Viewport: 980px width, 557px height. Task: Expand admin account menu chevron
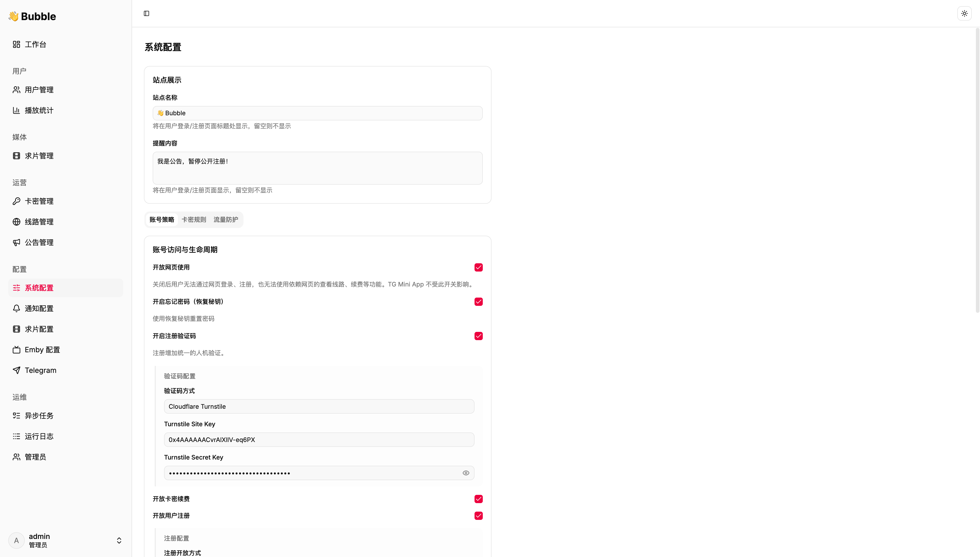119,540
